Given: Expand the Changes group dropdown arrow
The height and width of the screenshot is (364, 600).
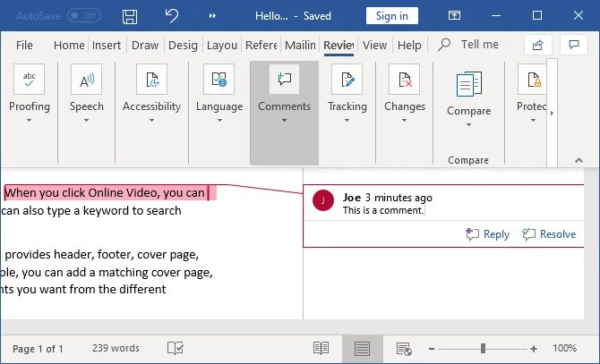Looking at the screenshot, I should tap(404, 121).
